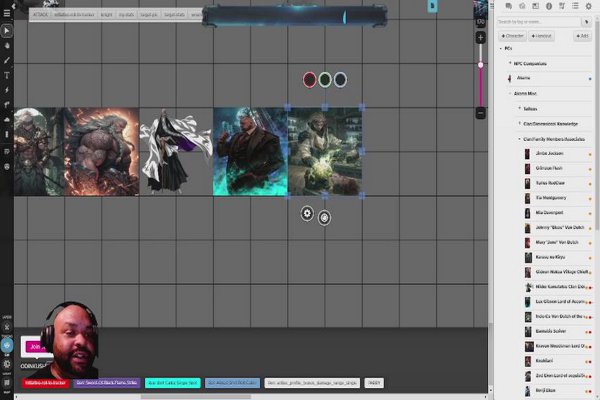The image size is (600, 400).
Task: Click the blue token bar bubble
Action: (x=340, y=80)
